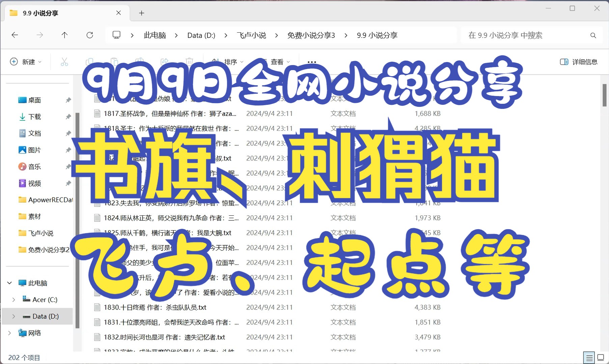Click the computer icon in address bar
The height and width of the screenshot is (364, 609).
[116, 35]
